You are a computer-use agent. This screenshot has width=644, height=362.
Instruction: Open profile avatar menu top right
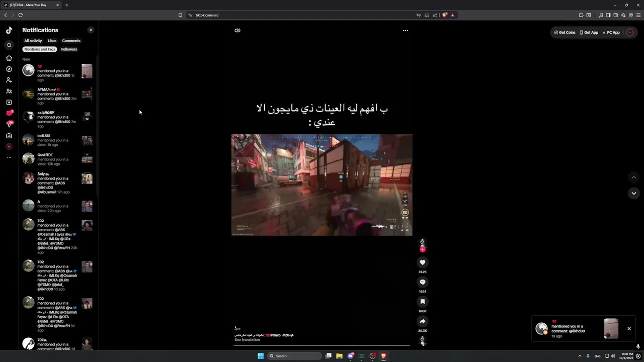(630, 32)
